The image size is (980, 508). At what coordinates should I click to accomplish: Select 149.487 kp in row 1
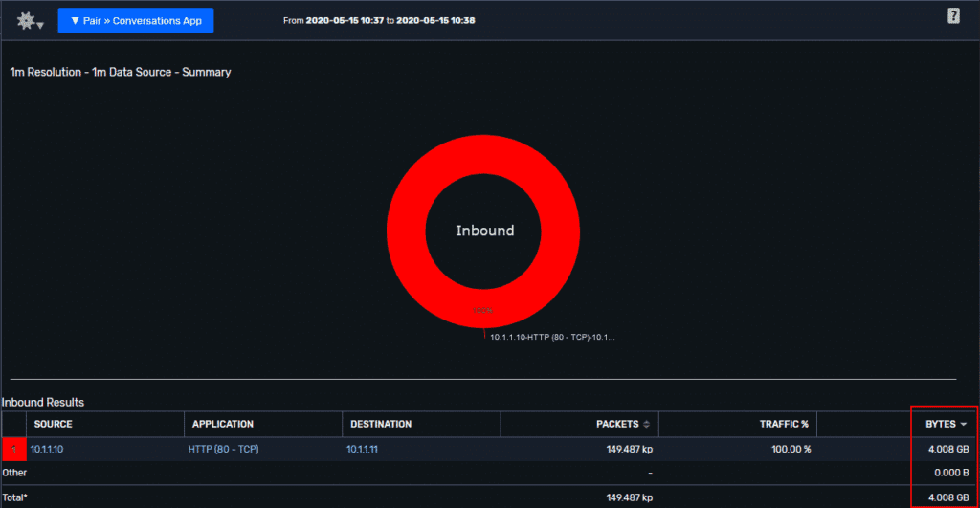630,449
